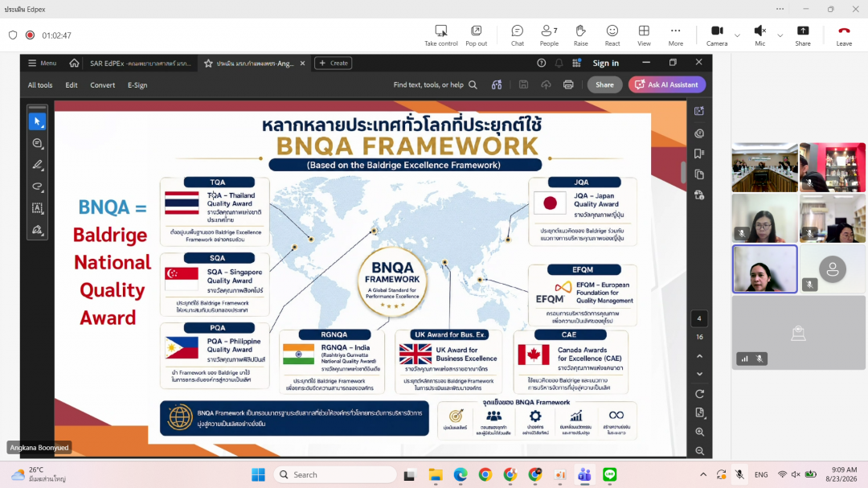Share your screen in Teams
Viewport: 868px width, 488px height.
(x=803, y=35)
